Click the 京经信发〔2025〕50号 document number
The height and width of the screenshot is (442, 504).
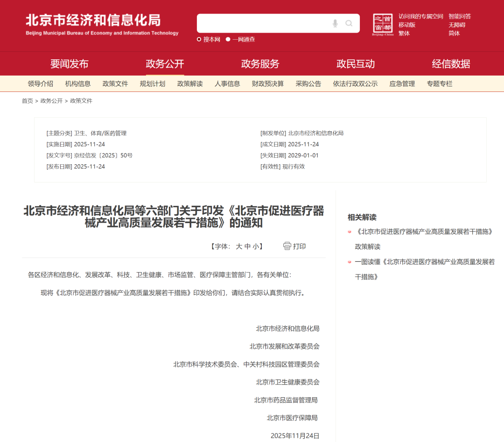103,155
